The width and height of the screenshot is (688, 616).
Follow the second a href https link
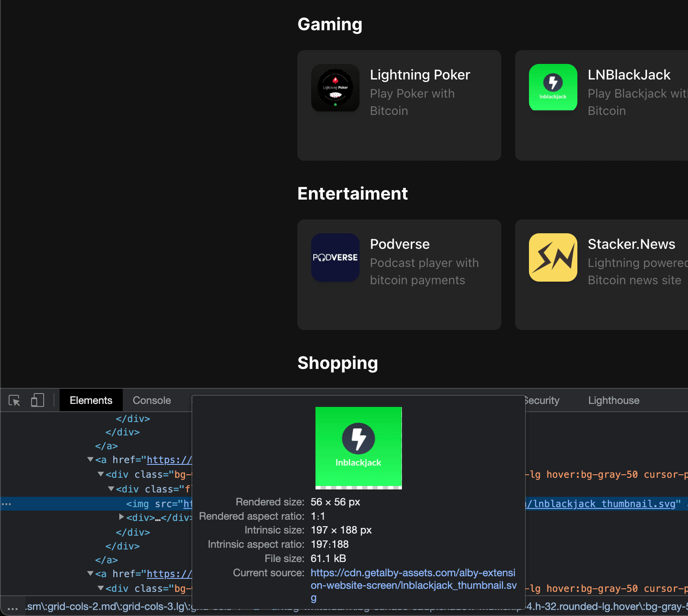point(169,574)
